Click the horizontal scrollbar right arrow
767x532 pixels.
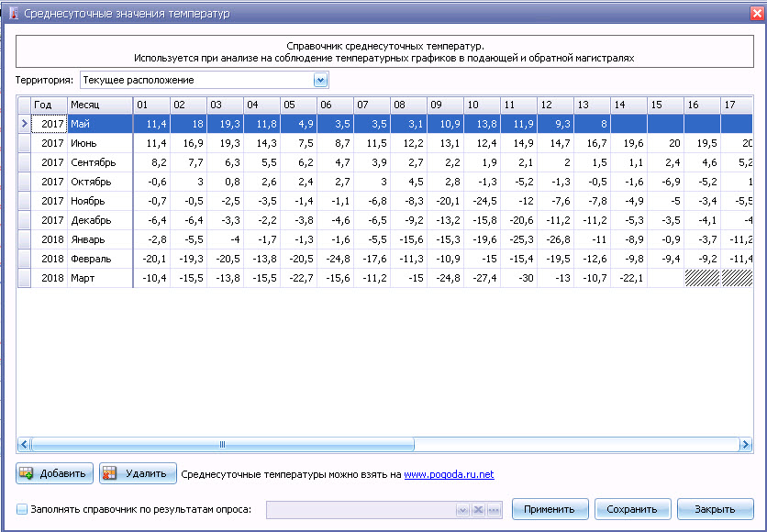click(746, 444)
